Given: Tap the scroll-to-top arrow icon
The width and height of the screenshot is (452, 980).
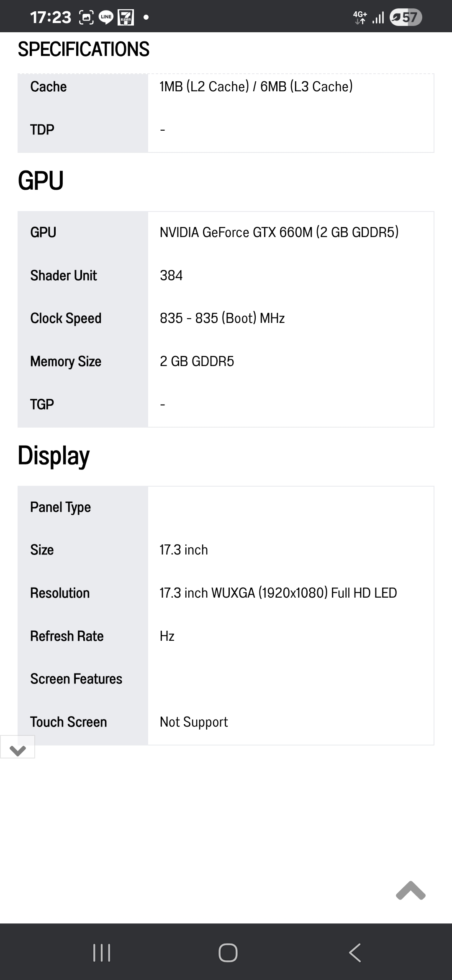Looking at the screenshot, I should [411, 890].
